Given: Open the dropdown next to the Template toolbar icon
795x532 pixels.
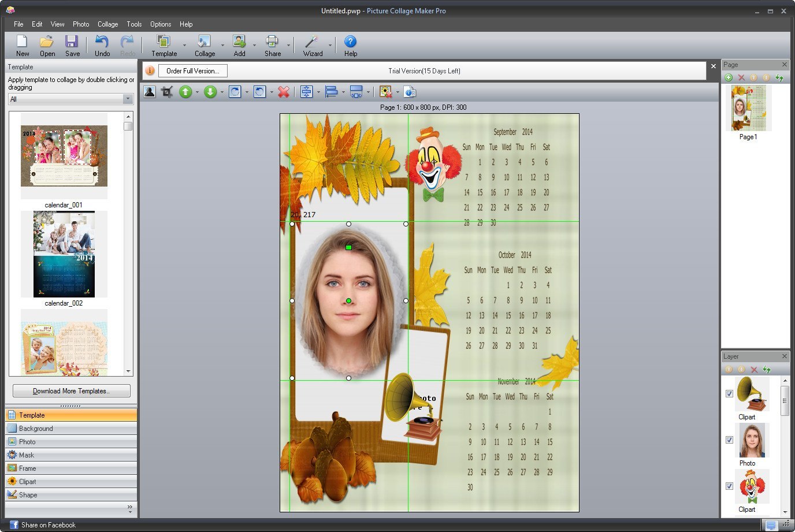Looking at the screenshot, I should click(184, 45).
